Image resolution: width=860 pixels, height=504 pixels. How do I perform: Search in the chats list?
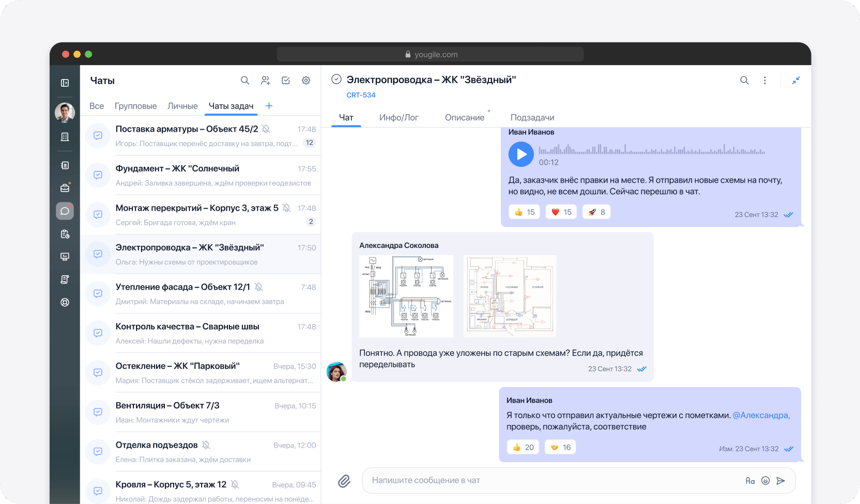pos(245,81)
